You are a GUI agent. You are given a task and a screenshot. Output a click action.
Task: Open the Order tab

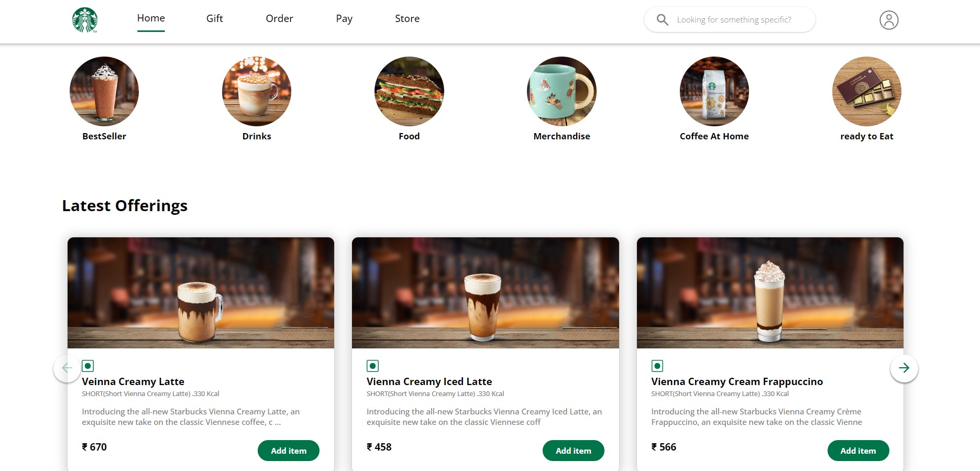tap(279, 19)
